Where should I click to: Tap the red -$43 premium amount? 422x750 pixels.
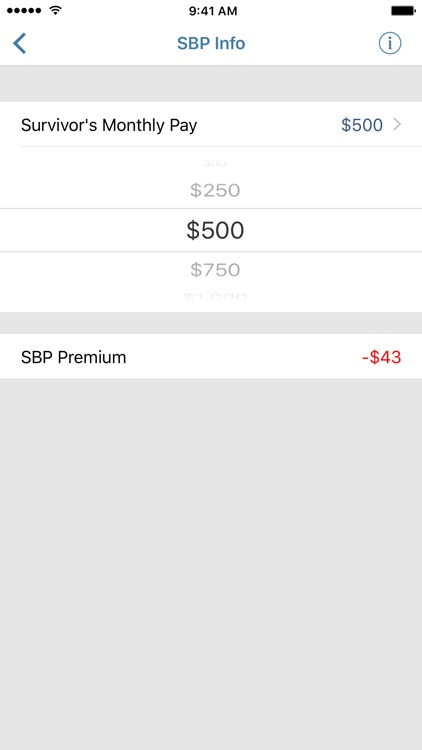click(381, 357)
